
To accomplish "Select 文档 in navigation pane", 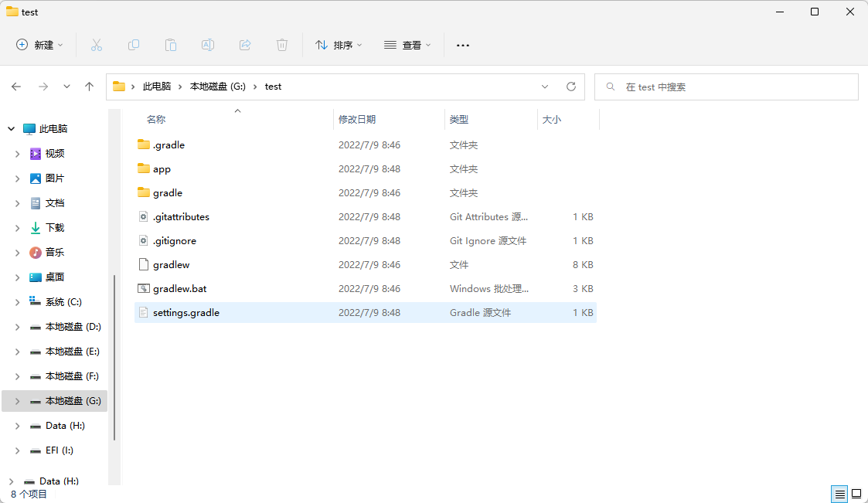I will pyautogui.click(x=54, y=202).
